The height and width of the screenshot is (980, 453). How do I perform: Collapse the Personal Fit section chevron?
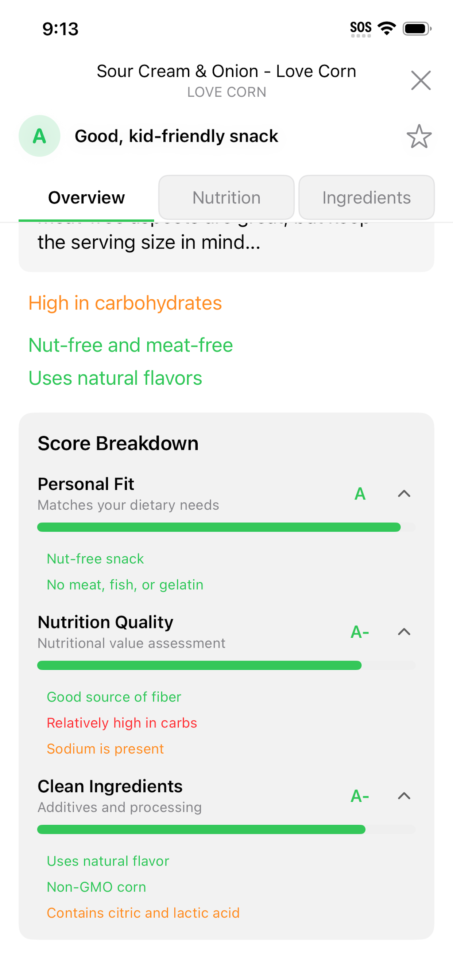404,493
